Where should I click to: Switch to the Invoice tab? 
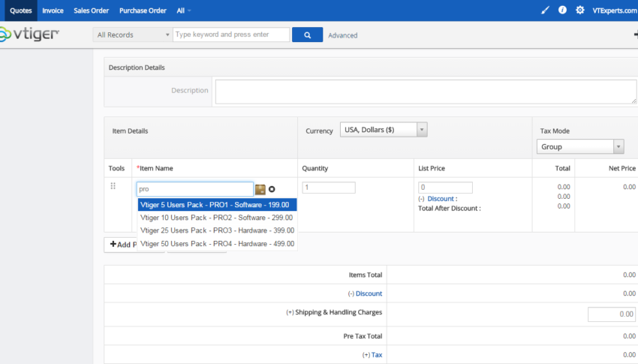(x=53, y=11)
